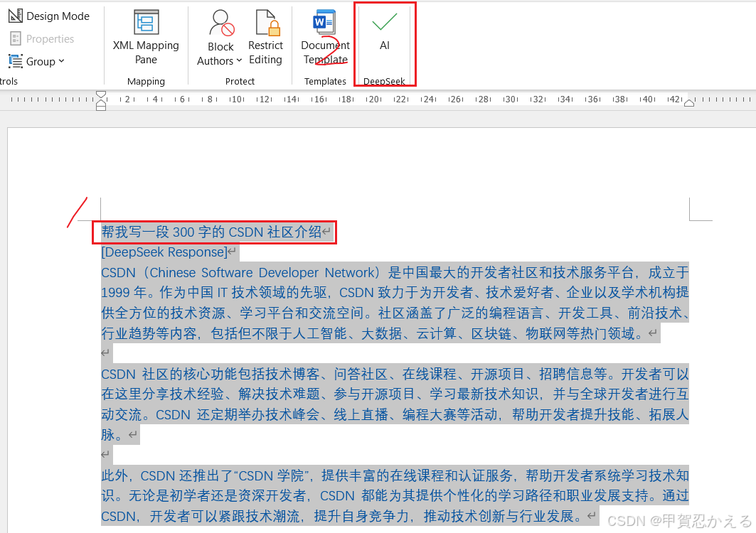The width and height of the screenshot is (756, 533).
Task: Open the control Properties button
Action: (43, 38)
